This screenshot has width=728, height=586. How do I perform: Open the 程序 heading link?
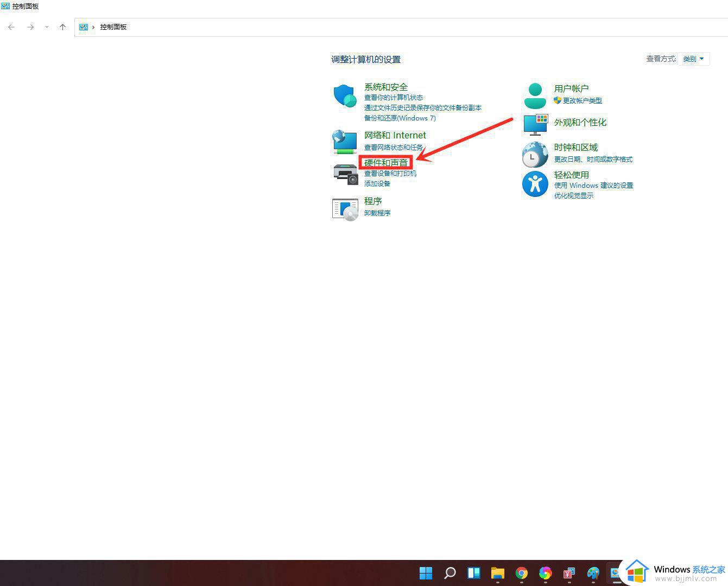point(372,201)
